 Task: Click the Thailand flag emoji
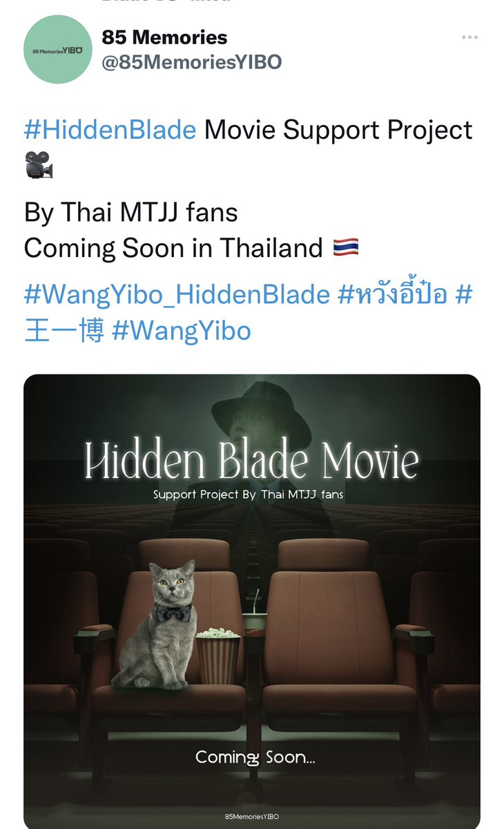click(345, 248)
